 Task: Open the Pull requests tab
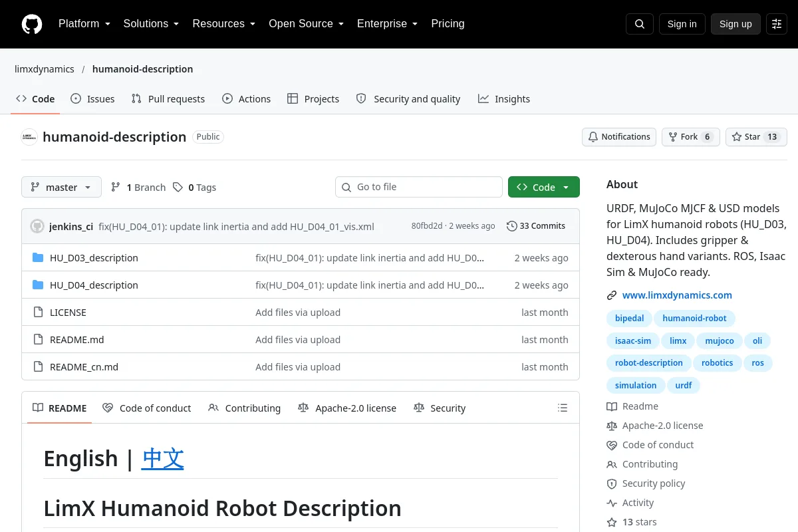click(168, 98)
